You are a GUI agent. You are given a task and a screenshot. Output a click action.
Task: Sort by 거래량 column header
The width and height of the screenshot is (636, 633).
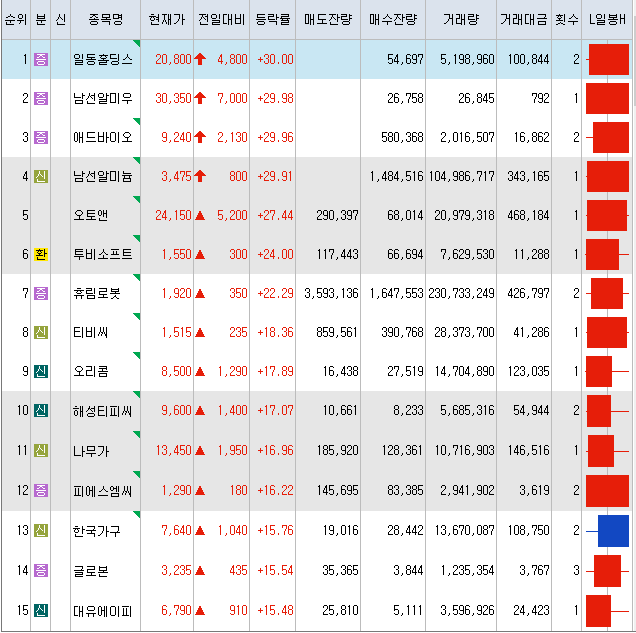(x=461, y=19)
